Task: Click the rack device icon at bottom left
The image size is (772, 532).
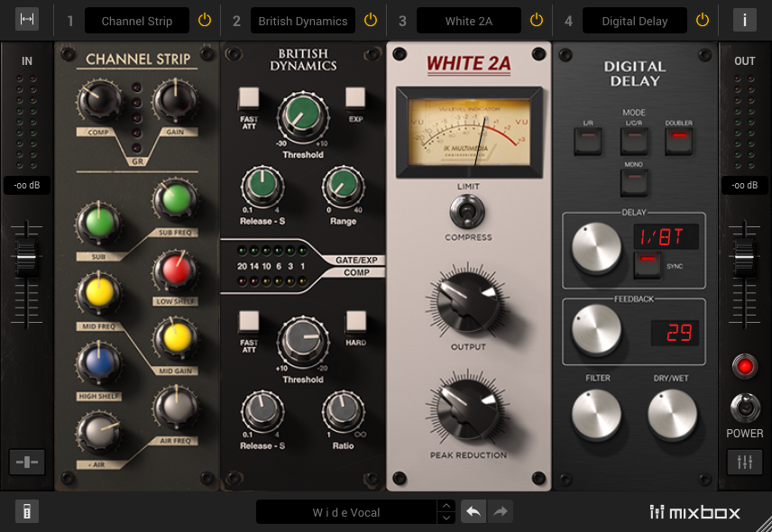Action: pyautogui.click(x=27, y=512)
